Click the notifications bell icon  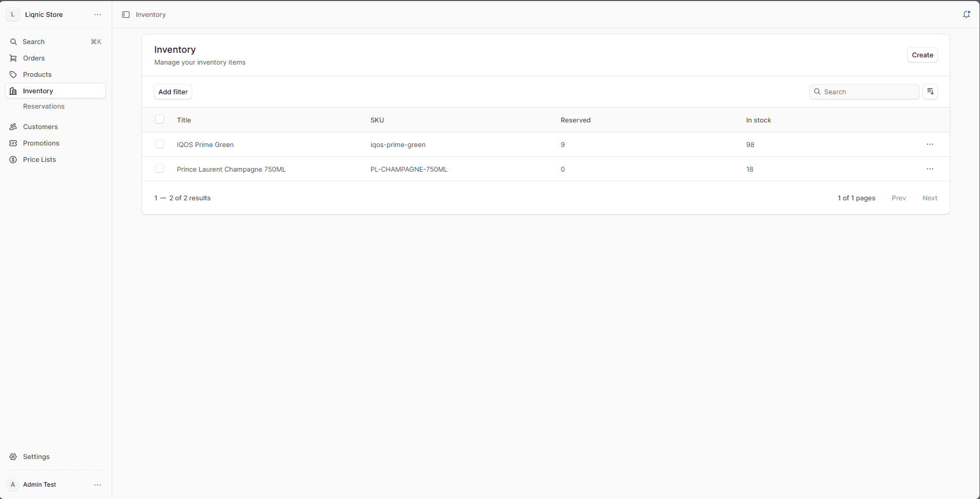966,14
